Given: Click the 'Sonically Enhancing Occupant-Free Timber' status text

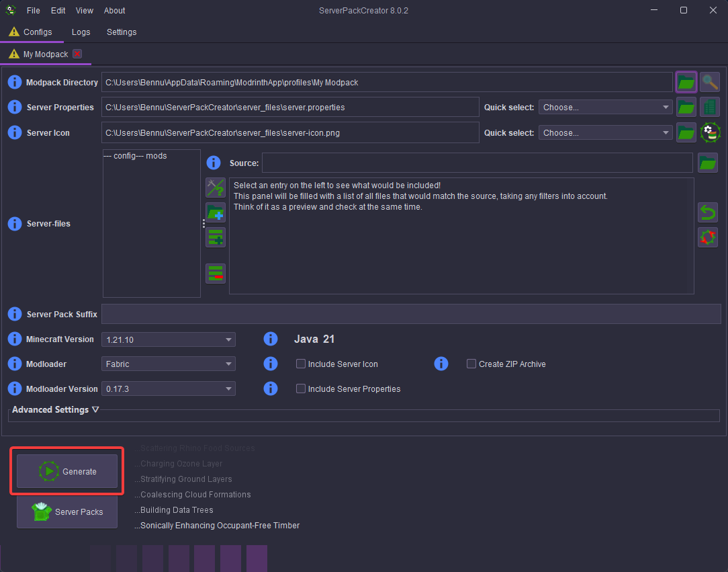Looking at the screenshot, I should [218, 525].
